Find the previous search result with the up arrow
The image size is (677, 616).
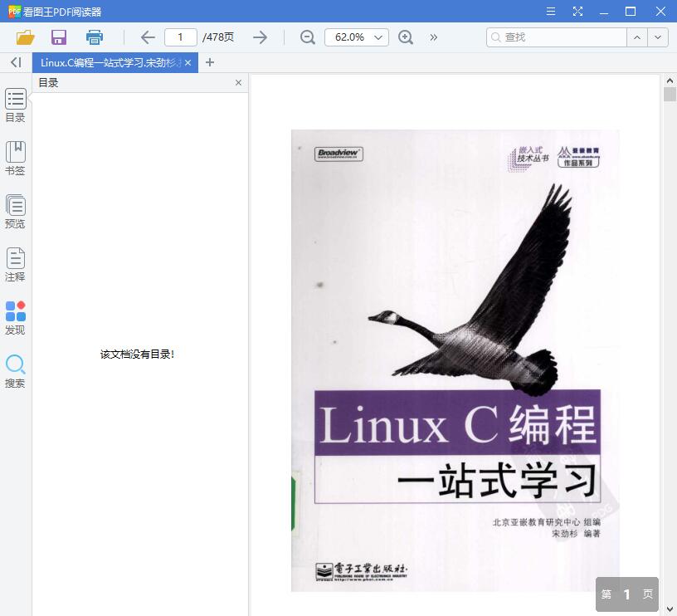(637, 37)
